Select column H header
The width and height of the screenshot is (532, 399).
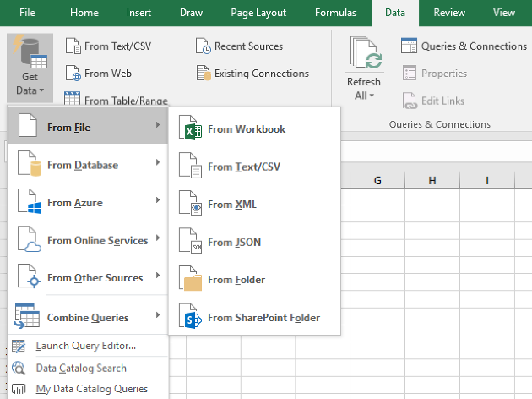point(432,180)
